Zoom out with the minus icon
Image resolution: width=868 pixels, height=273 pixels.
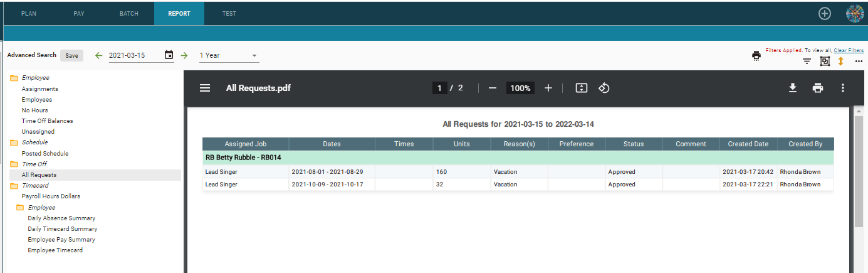click(493, 88)
